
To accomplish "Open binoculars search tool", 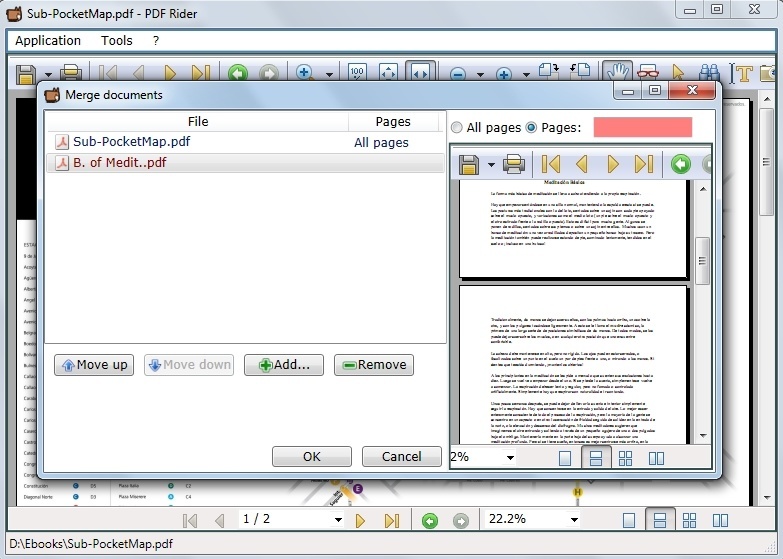I will click(709, 72).
